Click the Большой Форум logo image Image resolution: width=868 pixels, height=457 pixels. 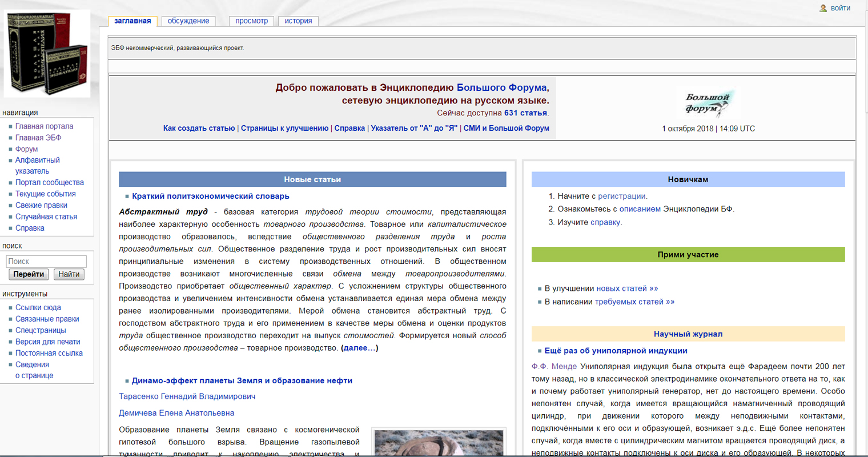708,104
